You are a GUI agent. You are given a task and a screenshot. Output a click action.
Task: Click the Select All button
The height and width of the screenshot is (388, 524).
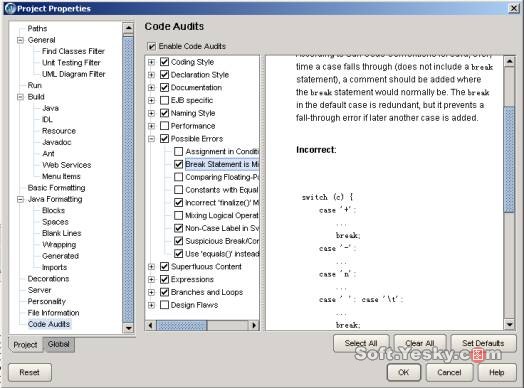pos(361,343)
